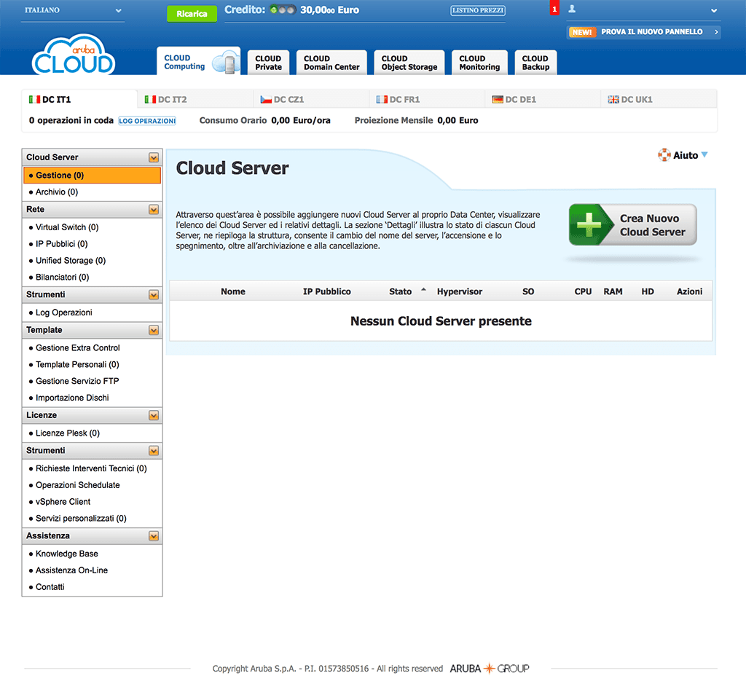Open the Log Operazioni link
The image size is (746, 700).
[147, 121]
